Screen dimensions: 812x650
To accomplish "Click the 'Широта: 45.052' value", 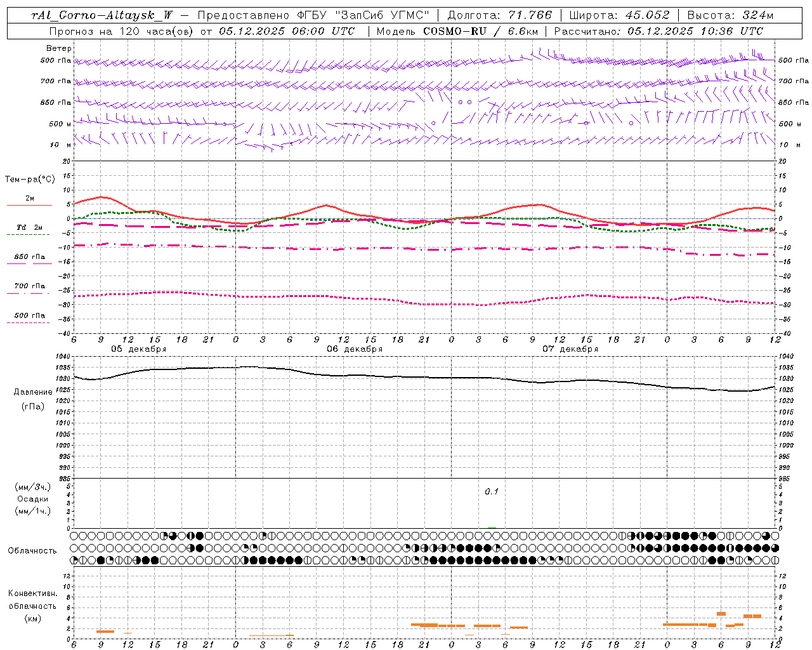I will pos(619,15).
